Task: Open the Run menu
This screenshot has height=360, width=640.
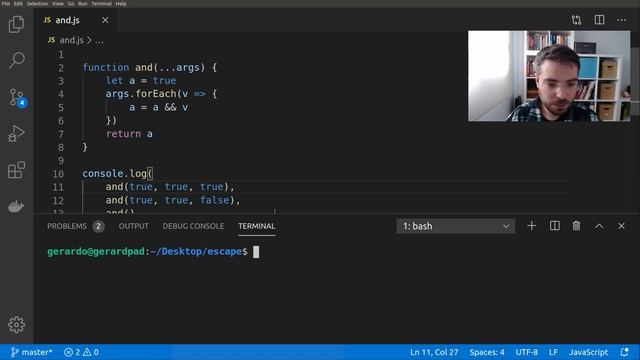Action: click(82, 4)
